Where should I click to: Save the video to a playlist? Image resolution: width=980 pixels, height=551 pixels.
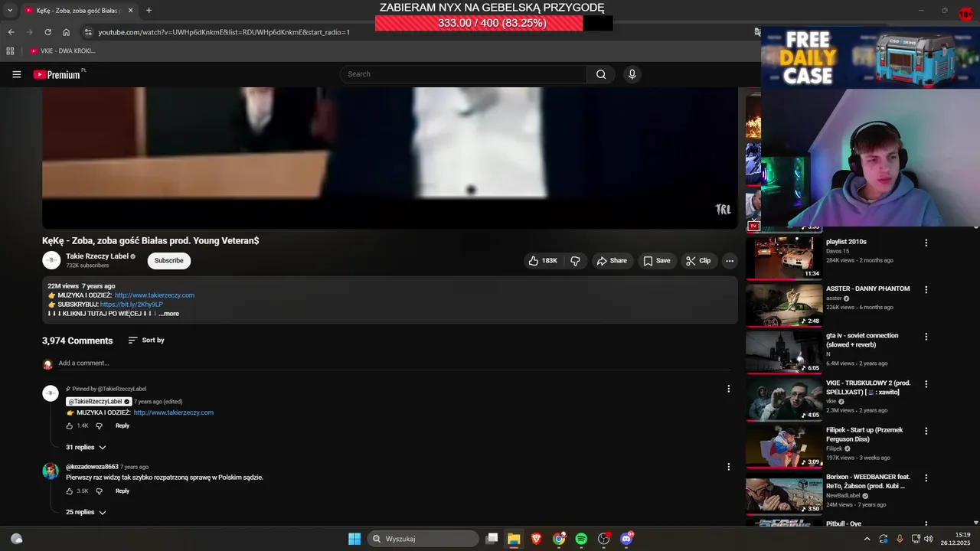657,261
